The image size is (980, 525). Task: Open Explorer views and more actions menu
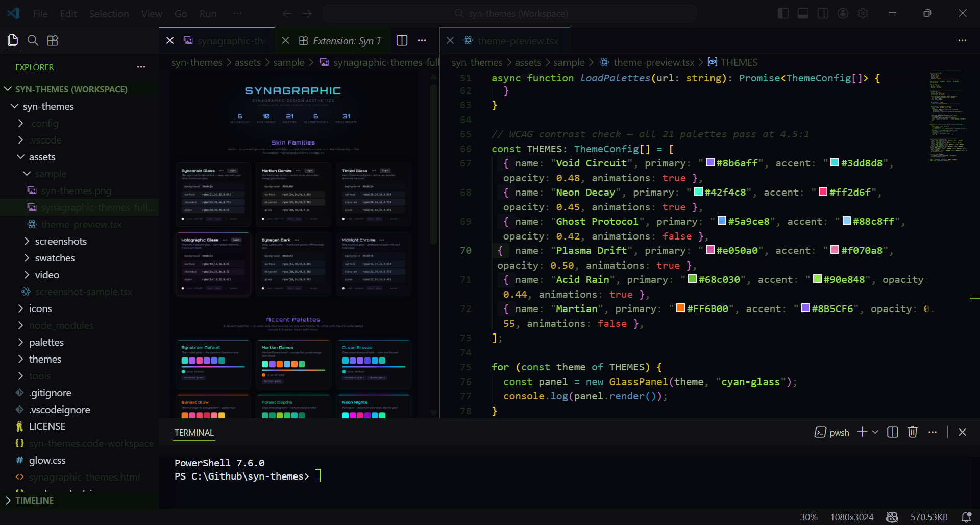[x=141, y=67]
